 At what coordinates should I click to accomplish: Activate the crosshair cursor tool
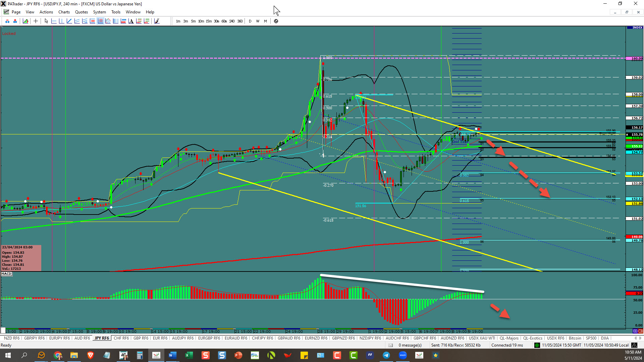36,21
